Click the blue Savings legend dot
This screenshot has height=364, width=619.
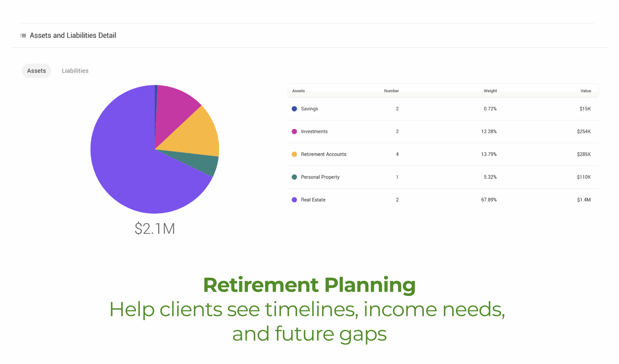pos(294,109)
